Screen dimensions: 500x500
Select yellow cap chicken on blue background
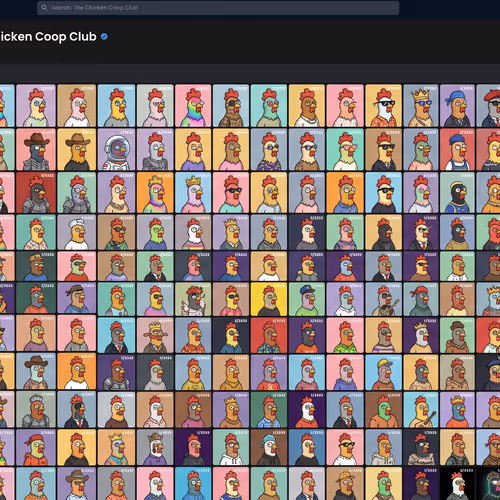point(383,372)
